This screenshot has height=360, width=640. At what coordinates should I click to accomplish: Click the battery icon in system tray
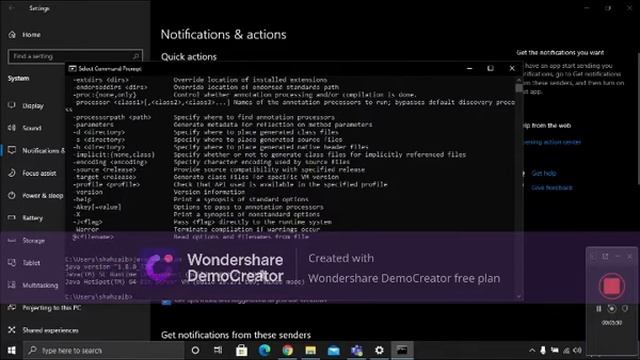tap(555, 350)
